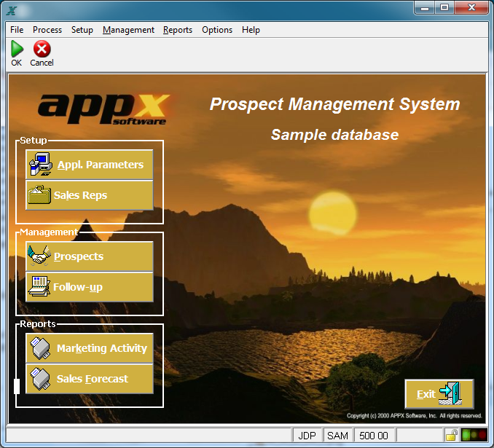
Task: Run the Sales Forecast report
Action: (x=90, y=379)
